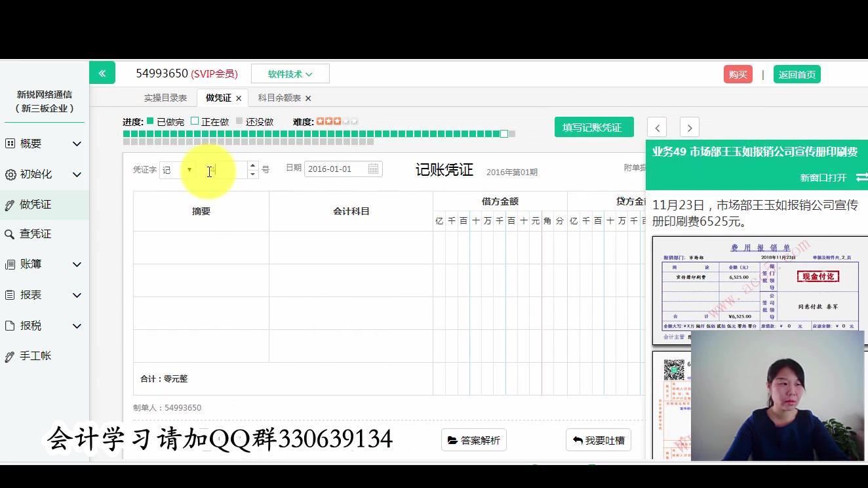Open 答案解析 for this exercise

click(x=473, y=440)
